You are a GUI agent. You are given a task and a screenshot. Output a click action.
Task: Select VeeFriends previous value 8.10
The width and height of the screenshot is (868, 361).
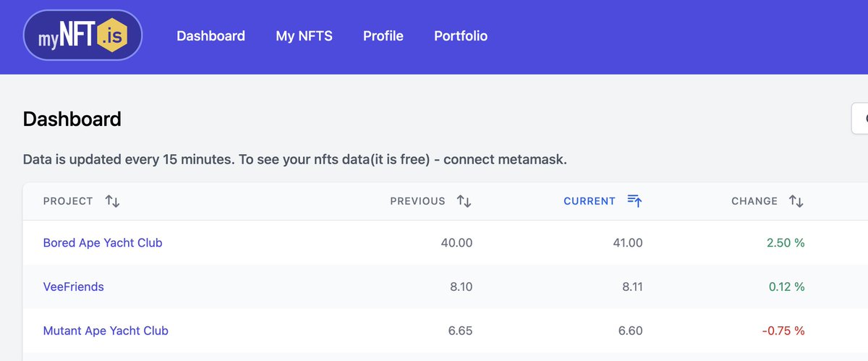click(461, 287)
